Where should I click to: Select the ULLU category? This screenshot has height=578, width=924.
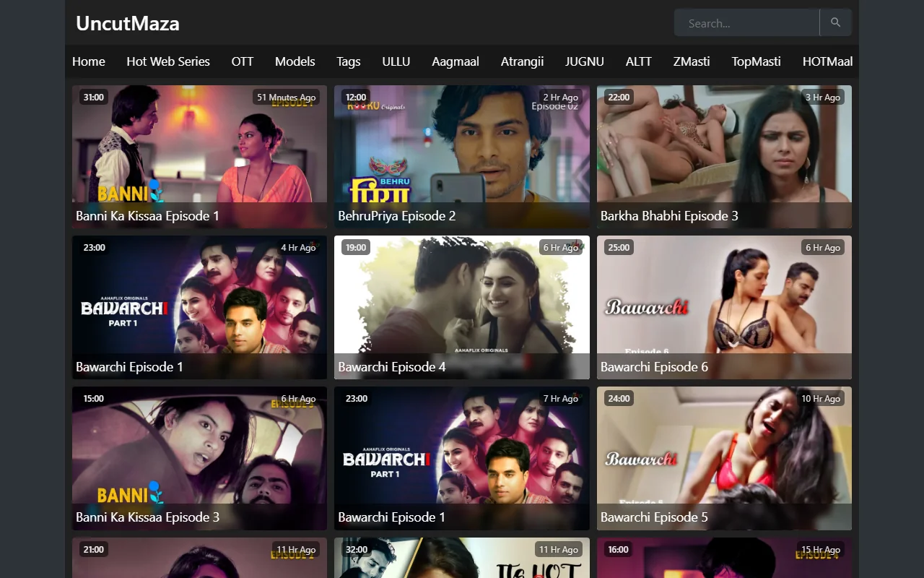396,61
